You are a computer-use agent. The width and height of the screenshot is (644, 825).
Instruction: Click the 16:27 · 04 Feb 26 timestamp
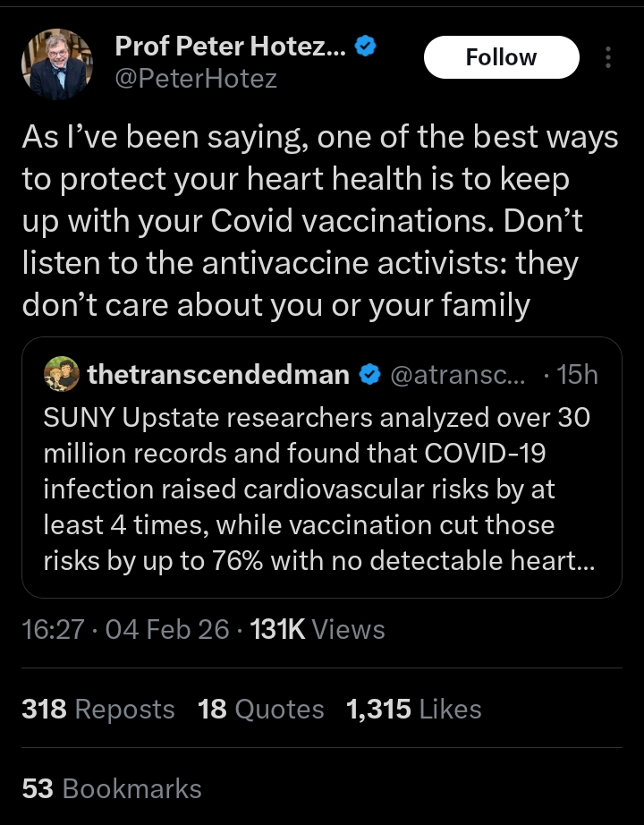pos(125,629)
